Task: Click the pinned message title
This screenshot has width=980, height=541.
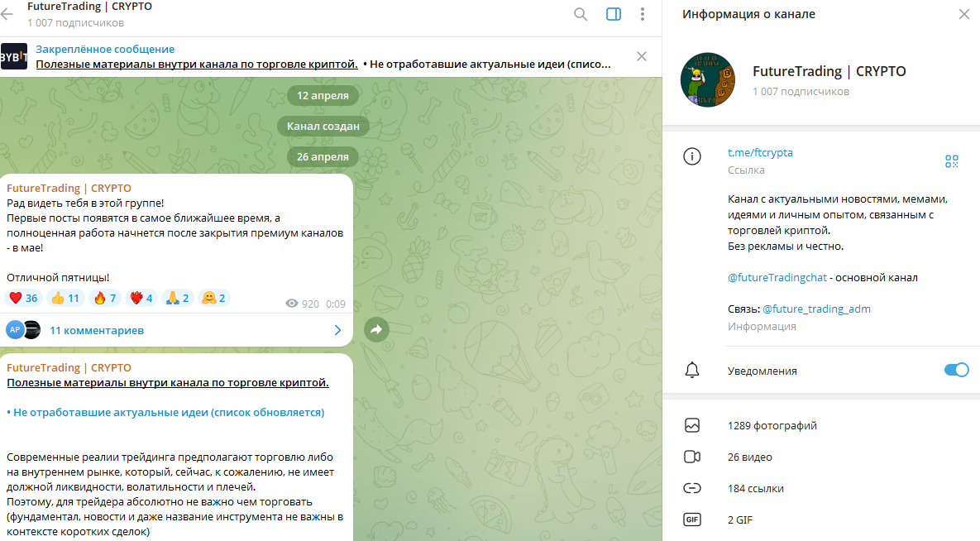Action: point(196,64)
